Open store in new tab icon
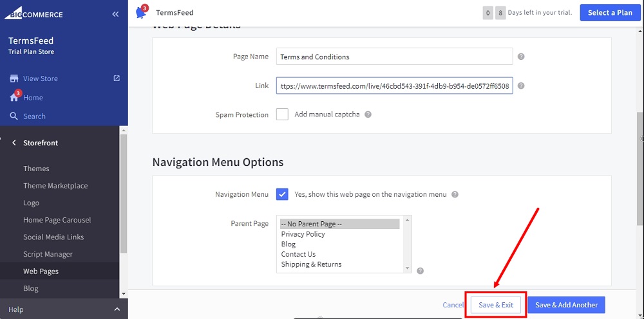Viewport: 644px width, 319px height. coord(117,78)
